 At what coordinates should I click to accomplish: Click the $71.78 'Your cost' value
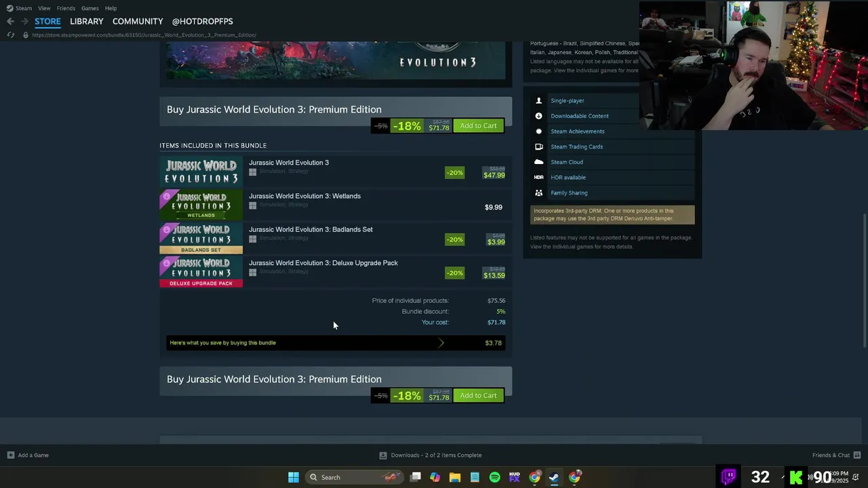coord(496,323)
